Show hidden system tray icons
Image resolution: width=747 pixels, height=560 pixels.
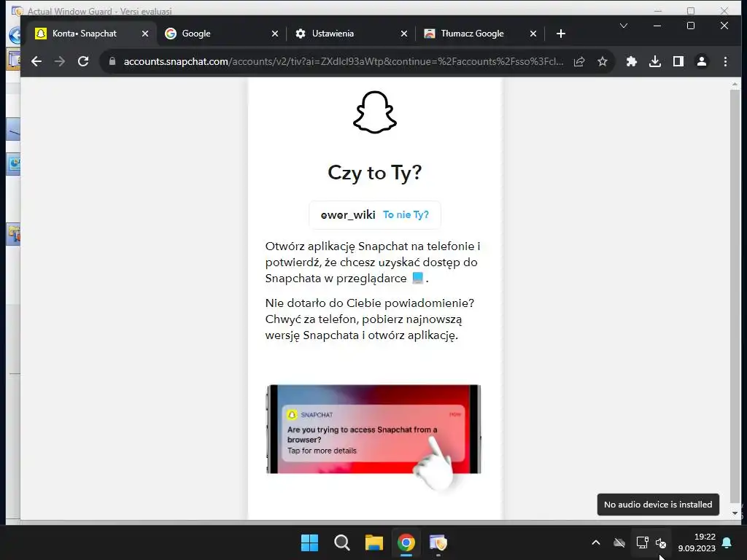[596, 542]
